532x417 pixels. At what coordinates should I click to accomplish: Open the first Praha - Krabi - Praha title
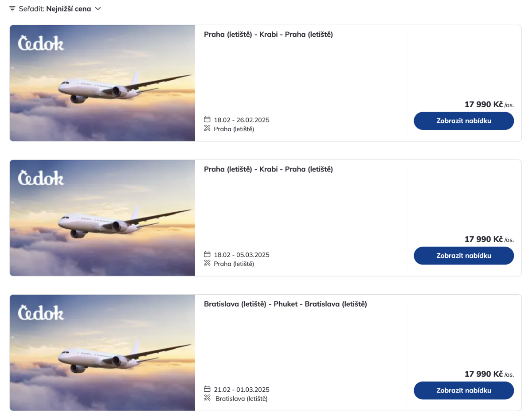pyautogui.click(x=268, y=35)
